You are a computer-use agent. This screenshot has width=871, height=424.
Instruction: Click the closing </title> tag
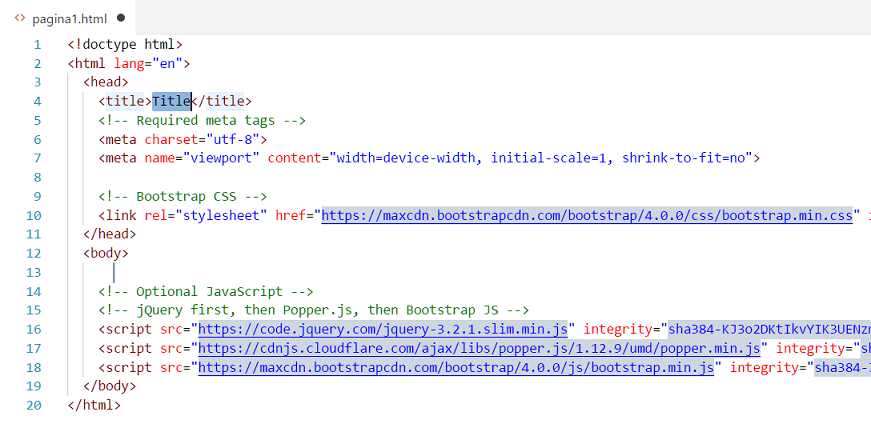221,101
